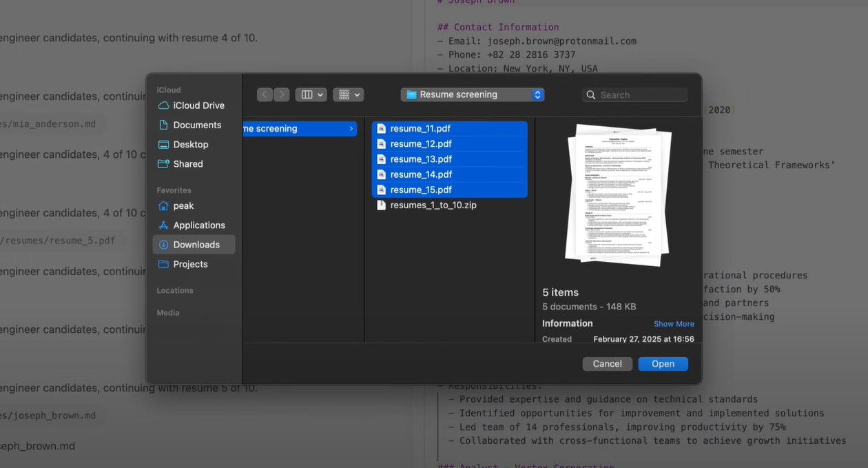Click the Favorites sidebar heading
868x468 pixels.
point(174,190)
